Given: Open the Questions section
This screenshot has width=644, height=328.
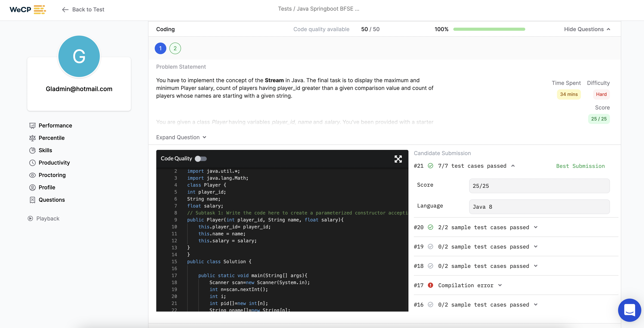Looking at the screenshot, I should [x=51, y=200].
